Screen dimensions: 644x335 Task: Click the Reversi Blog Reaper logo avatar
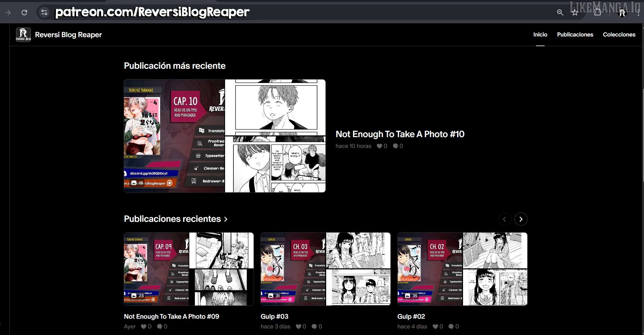point(23,35)
